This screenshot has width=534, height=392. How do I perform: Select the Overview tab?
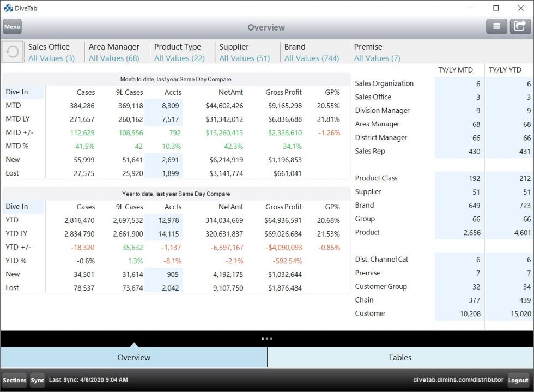(x=133, y=357)
